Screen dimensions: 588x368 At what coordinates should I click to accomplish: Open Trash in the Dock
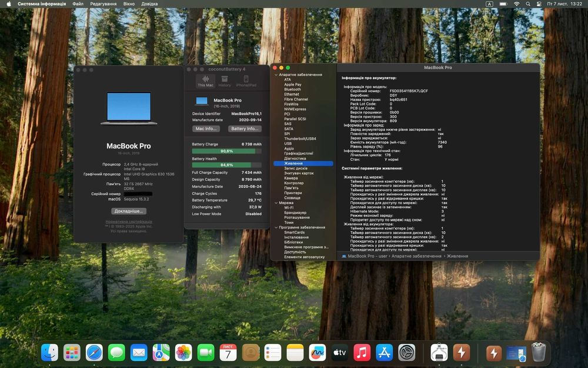pos(539,353)
